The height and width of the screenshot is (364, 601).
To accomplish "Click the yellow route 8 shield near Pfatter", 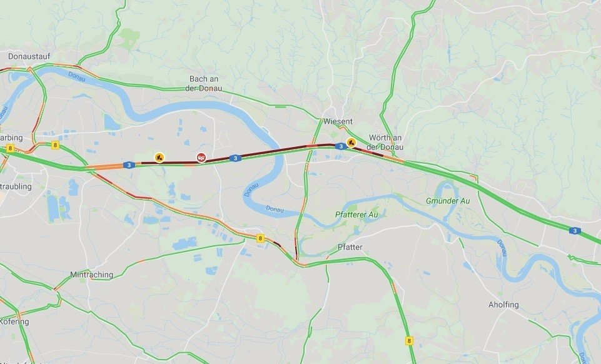I will pos(261,238).
